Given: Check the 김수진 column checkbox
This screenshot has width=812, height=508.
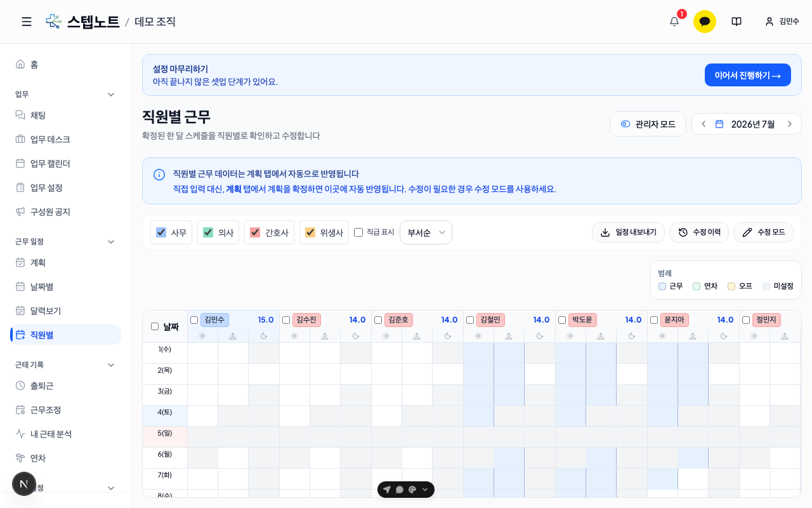Looking at the screenshot, I should [x=286, y=320].
